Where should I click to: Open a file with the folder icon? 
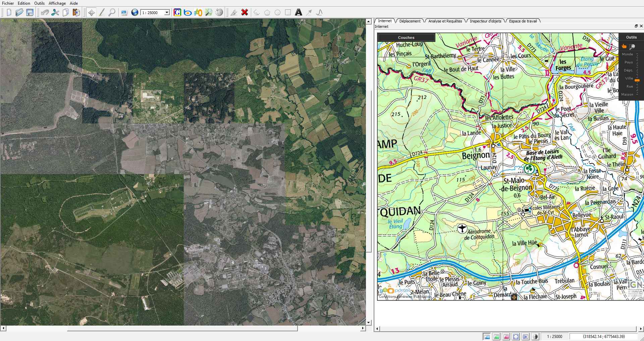(x=19, y=13)
